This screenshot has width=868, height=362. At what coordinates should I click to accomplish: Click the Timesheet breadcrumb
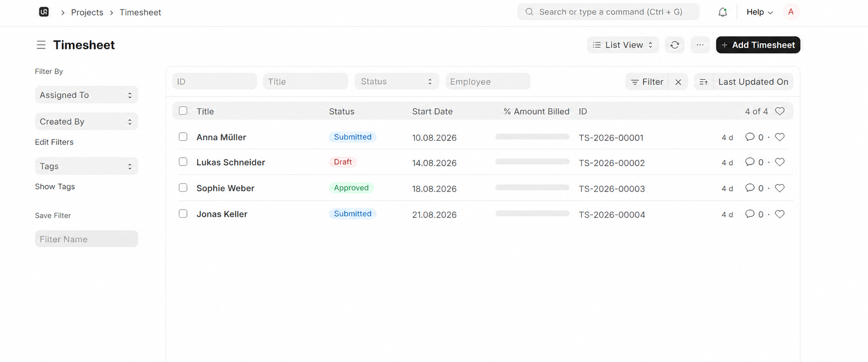(x=140, y=13)
